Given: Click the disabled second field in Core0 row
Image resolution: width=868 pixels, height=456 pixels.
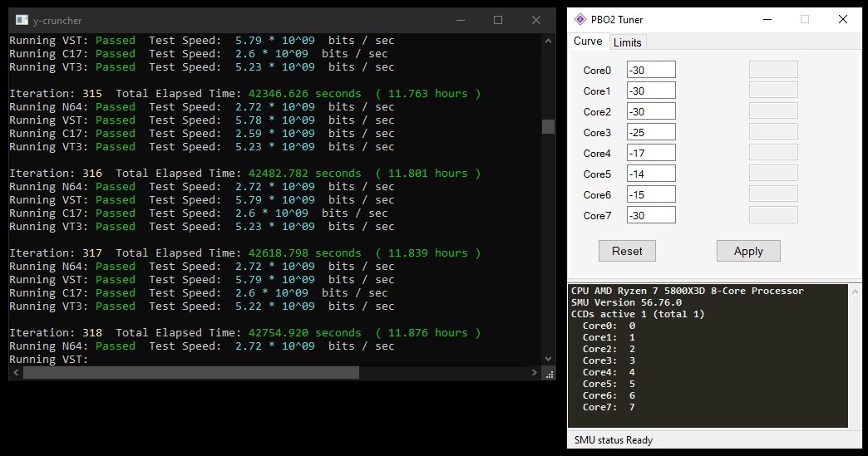Looking at the screenshot, I should pyautogui.click(x=773, y=70).
